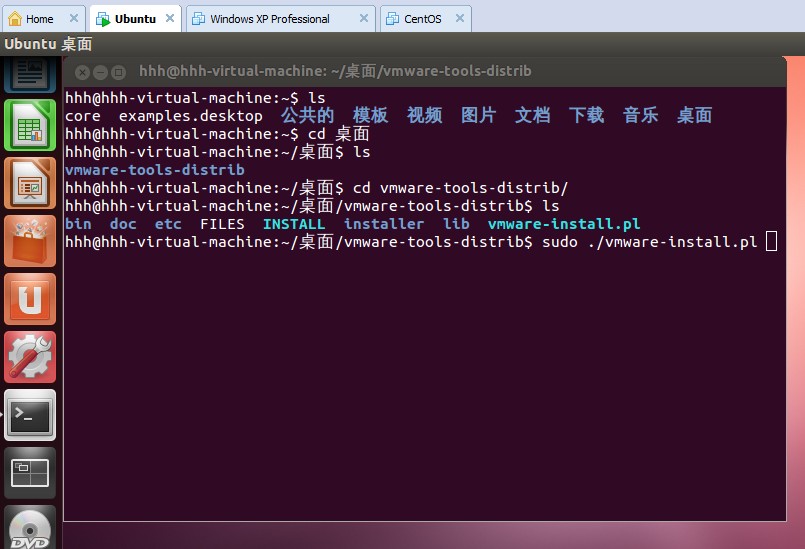This screenshot has height=549, width=805.
Task: Click the '模板' folder name
Action: point(371,115)
